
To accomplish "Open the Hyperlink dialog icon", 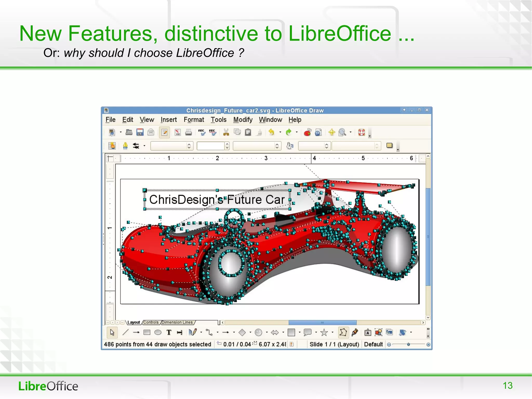I will 318,132.
